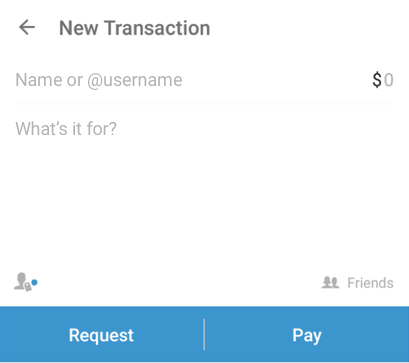
Task: Tap the zero placeholder in the amount
Action: pyautogui.click(x=389, y=80)
